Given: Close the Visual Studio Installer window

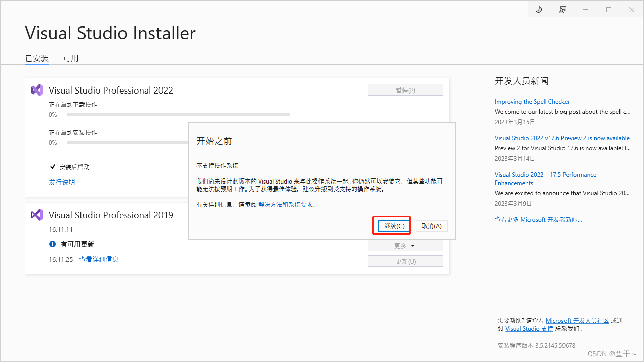Looking at the screenshot, I should click(x=632, y=10).
